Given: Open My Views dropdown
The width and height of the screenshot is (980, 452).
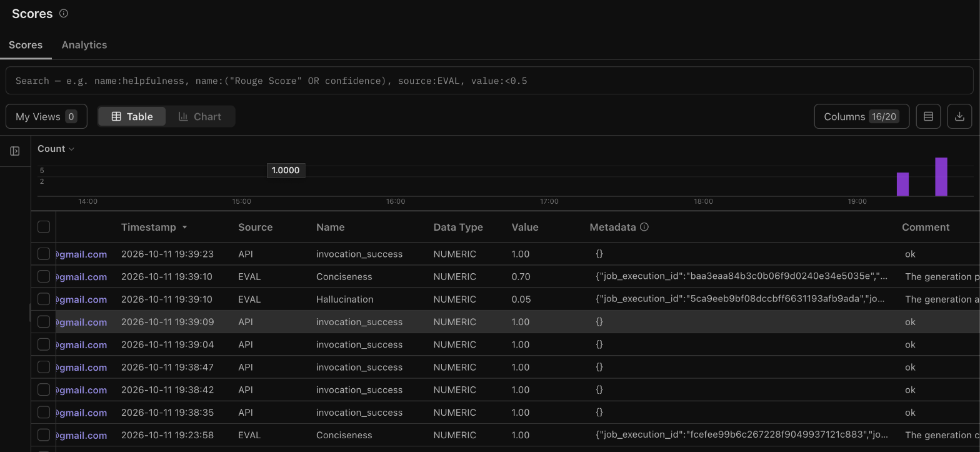Looking at the screenshot, I should point(46,116).
